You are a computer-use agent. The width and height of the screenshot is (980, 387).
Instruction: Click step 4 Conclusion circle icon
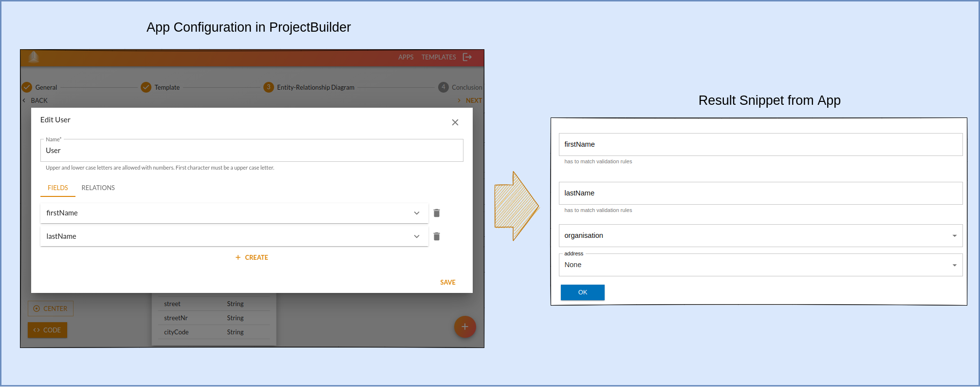[x=444, y=87]
